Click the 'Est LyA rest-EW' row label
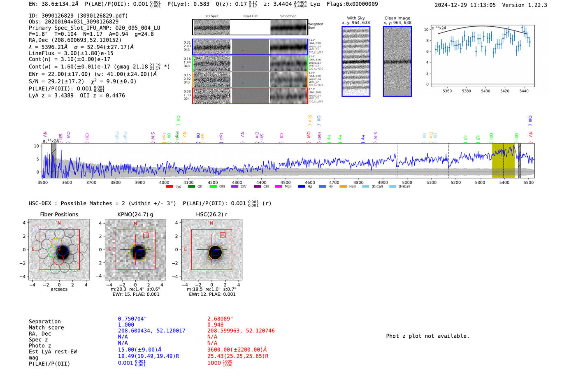 point(53,352)
